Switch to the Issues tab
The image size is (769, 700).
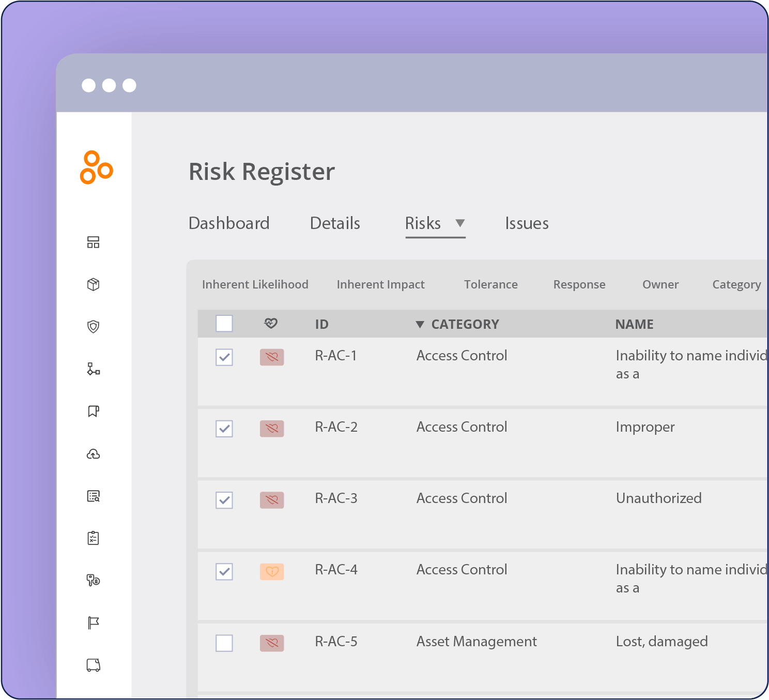click(x=527, y=223)
